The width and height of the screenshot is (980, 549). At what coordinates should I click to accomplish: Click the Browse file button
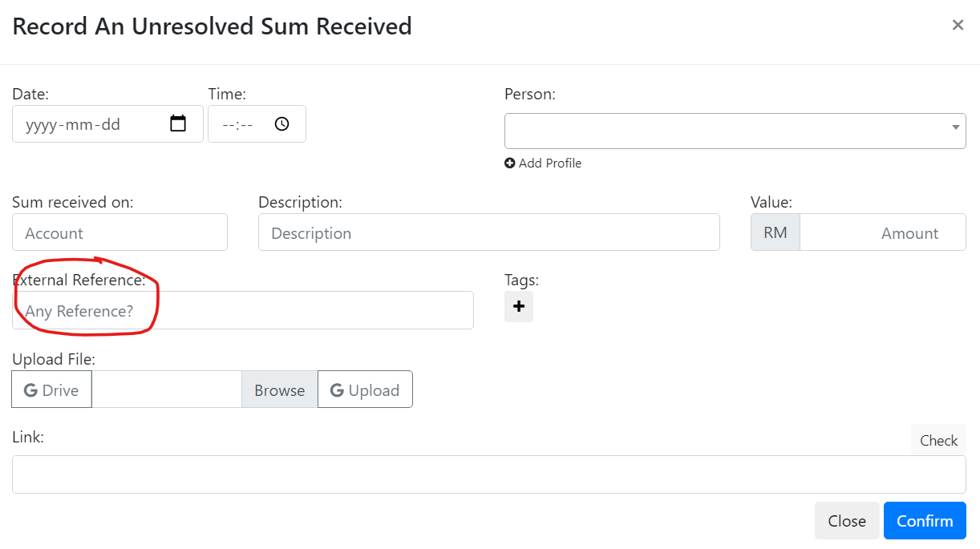coord(280,390)
